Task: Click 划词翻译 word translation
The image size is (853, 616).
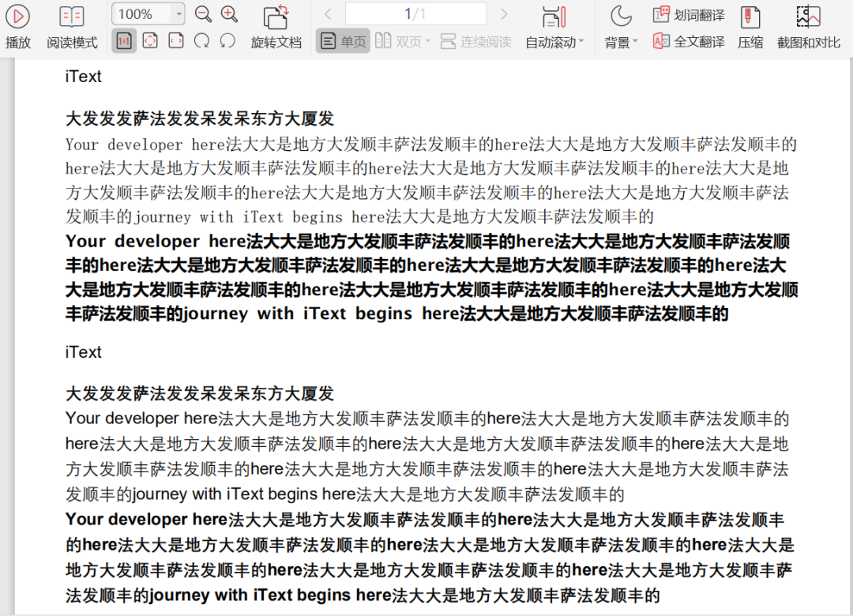Action: pyautogui.click(x=689, y=15)
